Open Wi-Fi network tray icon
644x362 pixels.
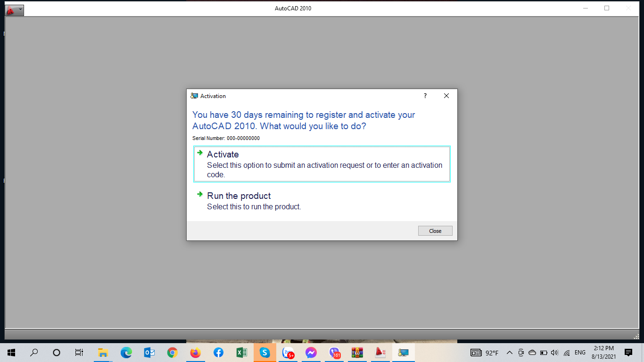(567, 353)
